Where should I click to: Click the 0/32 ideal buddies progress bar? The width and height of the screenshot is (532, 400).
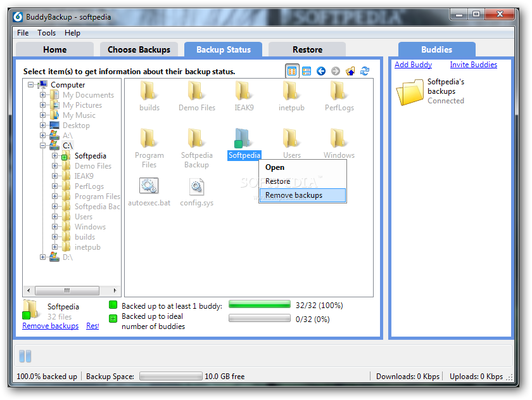260,318
